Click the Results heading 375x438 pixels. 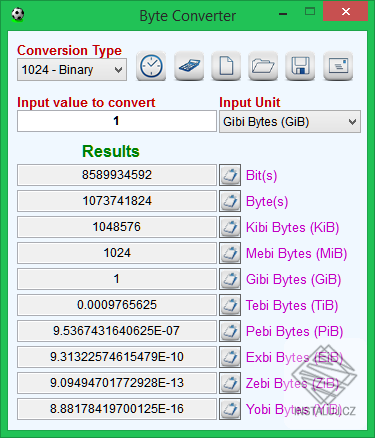point(111,151)
